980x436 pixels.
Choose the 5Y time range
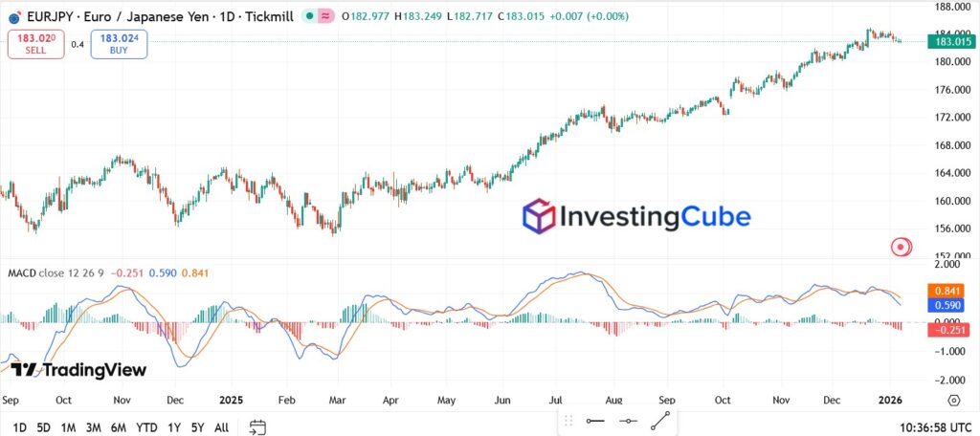click(197, 426)
